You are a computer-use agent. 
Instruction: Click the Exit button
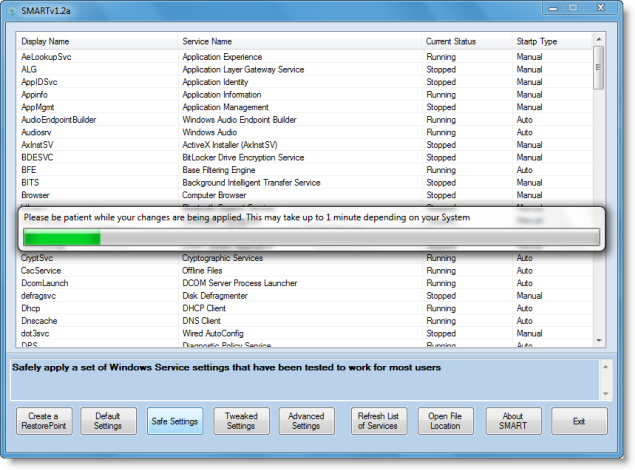pyautogui.click(x=579, y=421)
